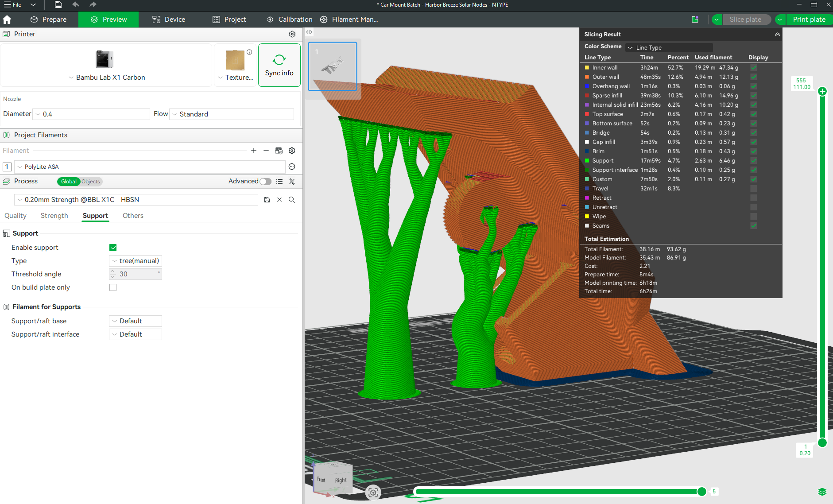Open the Device tab
Viewport: 833px width, 504px height.
coord(169,19)
